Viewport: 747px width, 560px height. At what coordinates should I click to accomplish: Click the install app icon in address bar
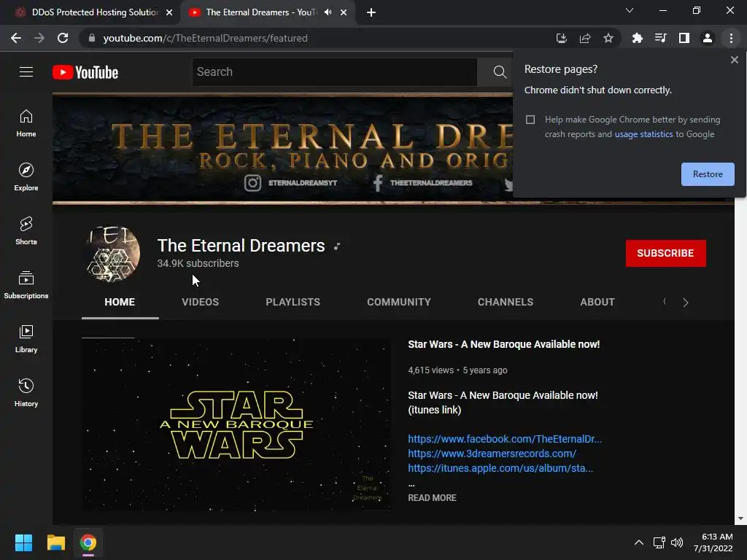561,38
